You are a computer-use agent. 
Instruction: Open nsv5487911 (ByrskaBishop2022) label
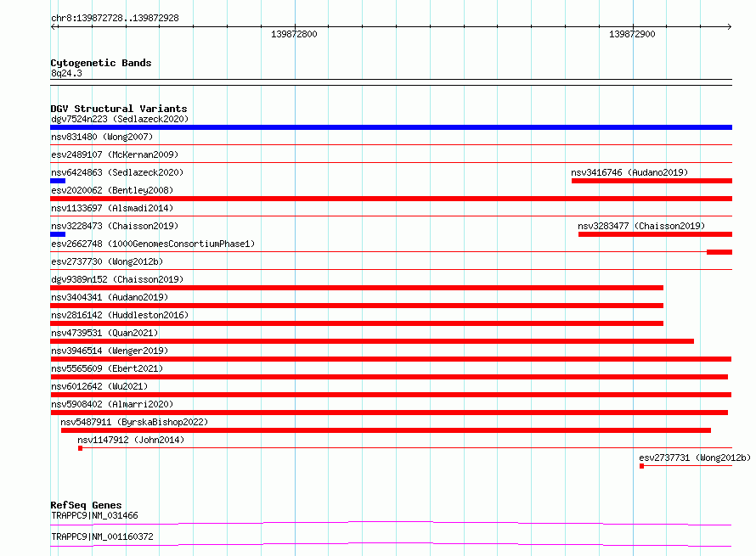134,422
